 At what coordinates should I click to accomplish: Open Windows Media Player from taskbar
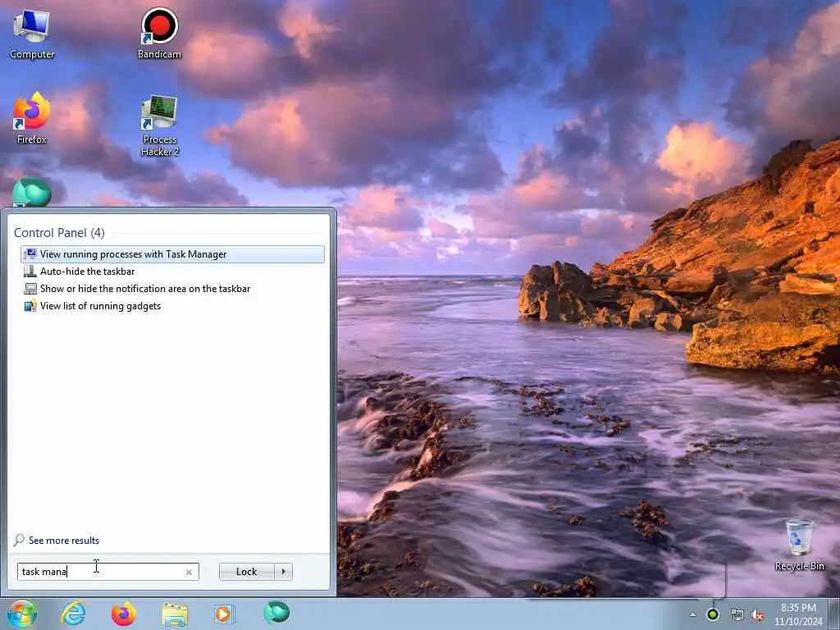click(224, 614)
